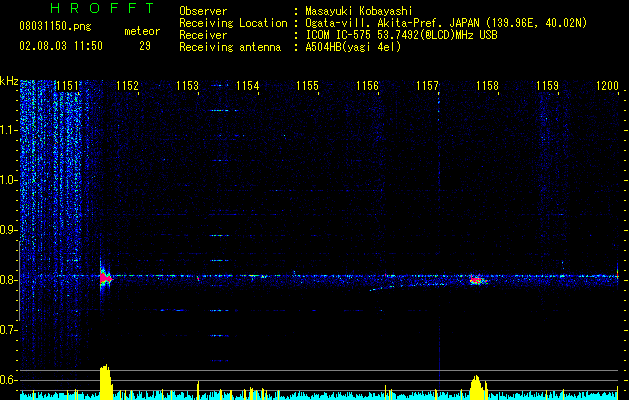Click the 1.1 kHz axis tick label
629x400 pixels.
point(9,130)
